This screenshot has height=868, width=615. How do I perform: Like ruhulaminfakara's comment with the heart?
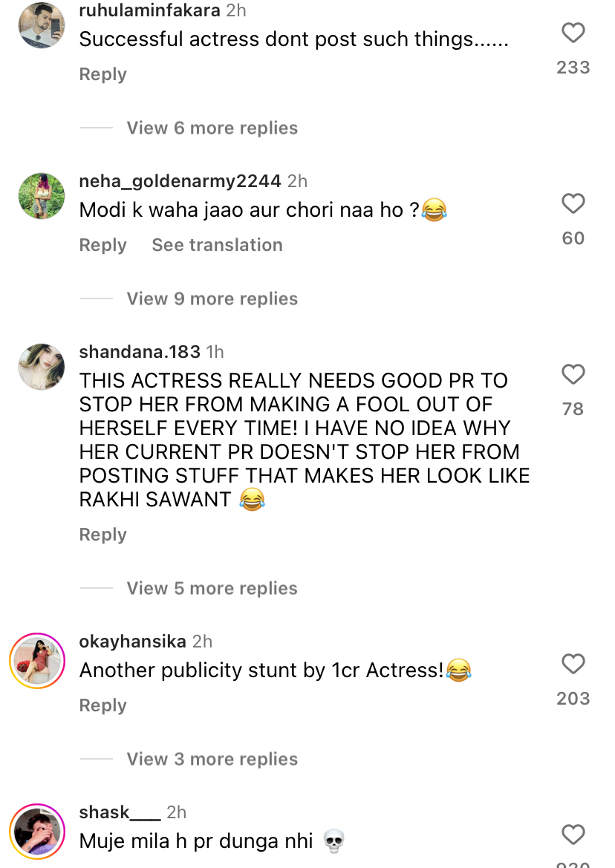click(573, 33)
